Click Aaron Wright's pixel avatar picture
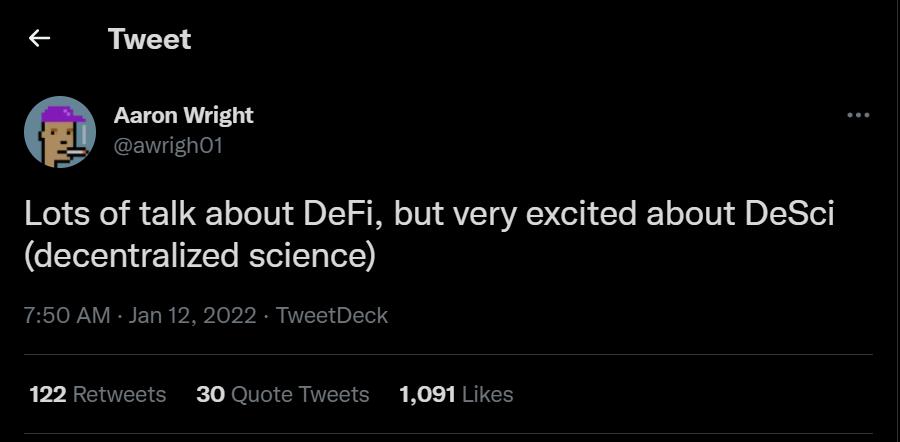The width and height of the screenshot is (900, 442). [60, 132]
